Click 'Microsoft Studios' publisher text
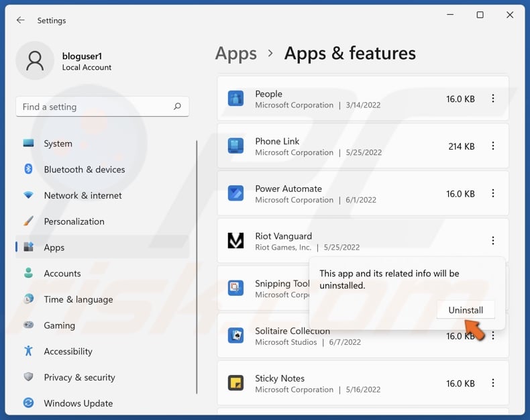 [x=286, y=342]
